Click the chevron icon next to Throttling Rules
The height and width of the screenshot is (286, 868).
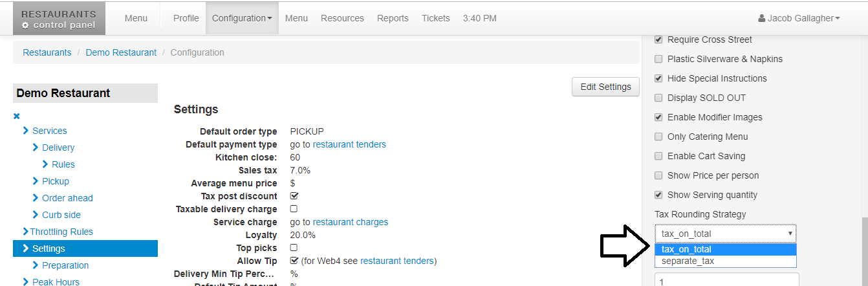[26, 232]
